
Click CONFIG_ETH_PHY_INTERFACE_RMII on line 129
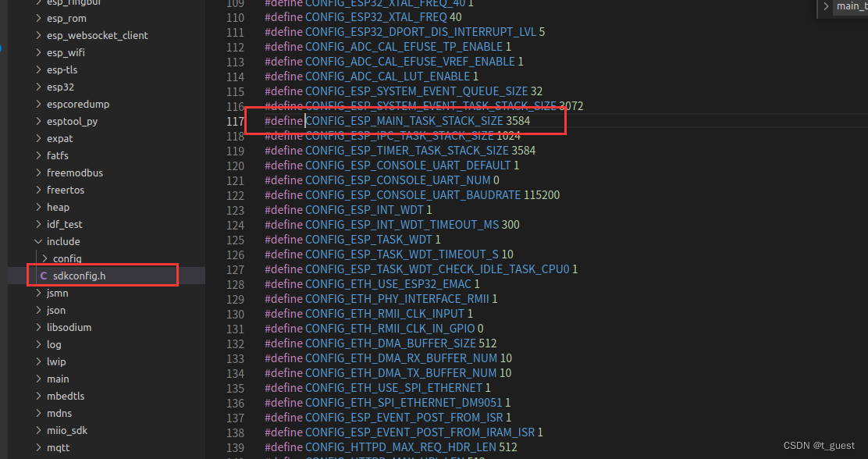pyautogui.click(x=397, y=299)
